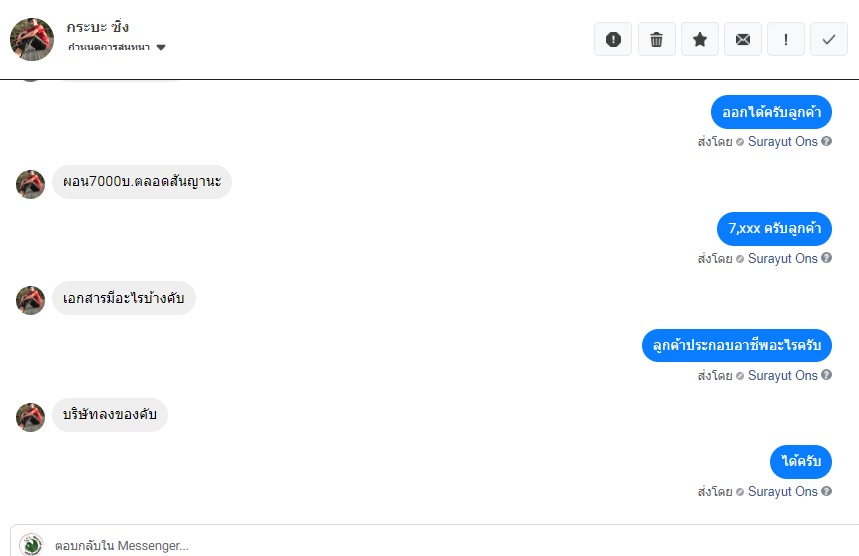This screenshot has height=556, width=859.
Task: Mark conversation as spam with octagon icon
Action: point(613,39)
